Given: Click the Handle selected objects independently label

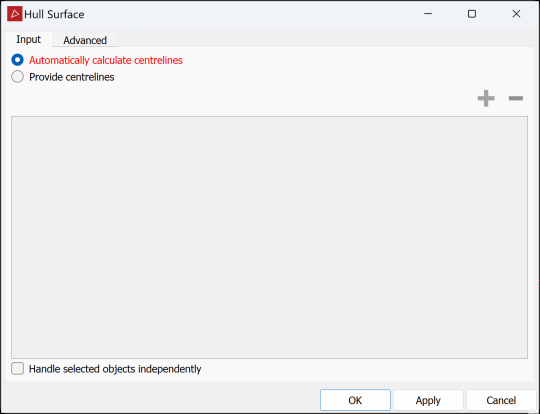Looking at the screenshot, I should point(115,369).
